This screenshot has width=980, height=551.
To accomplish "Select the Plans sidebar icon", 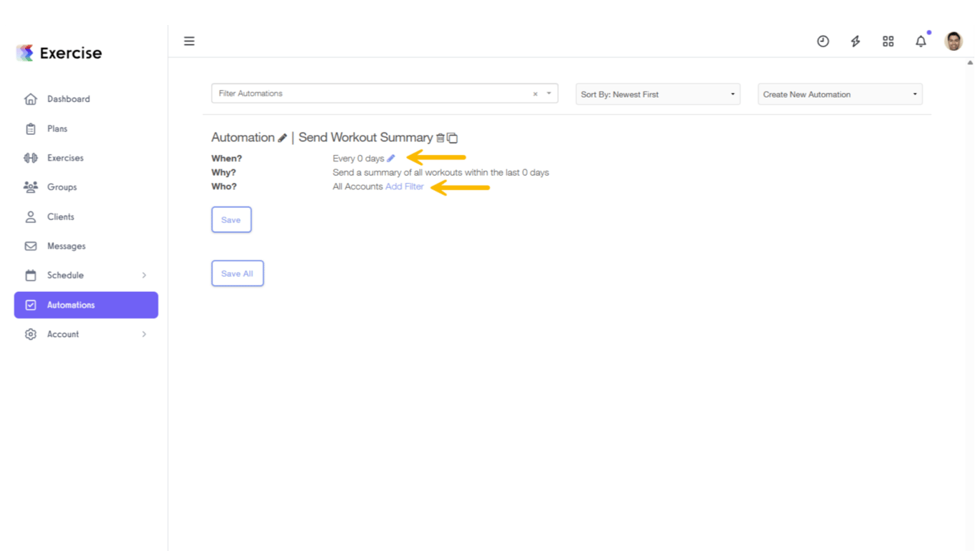I will click(x=30, y=128).
